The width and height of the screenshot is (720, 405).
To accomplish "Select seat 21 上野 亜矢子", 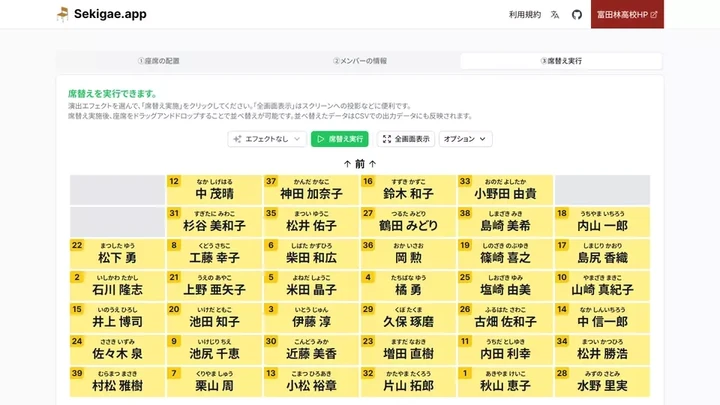I will pos(214,286).
